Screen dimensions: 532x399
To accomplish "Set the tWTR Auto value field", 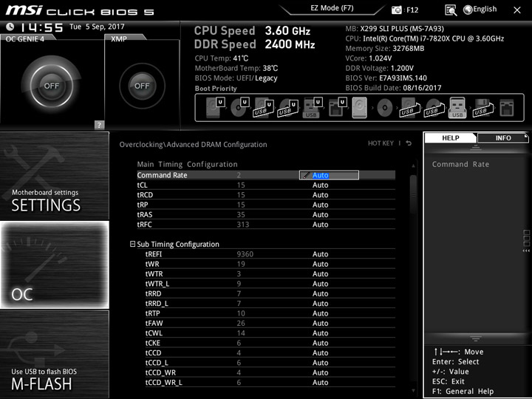I will click(320, 274).
